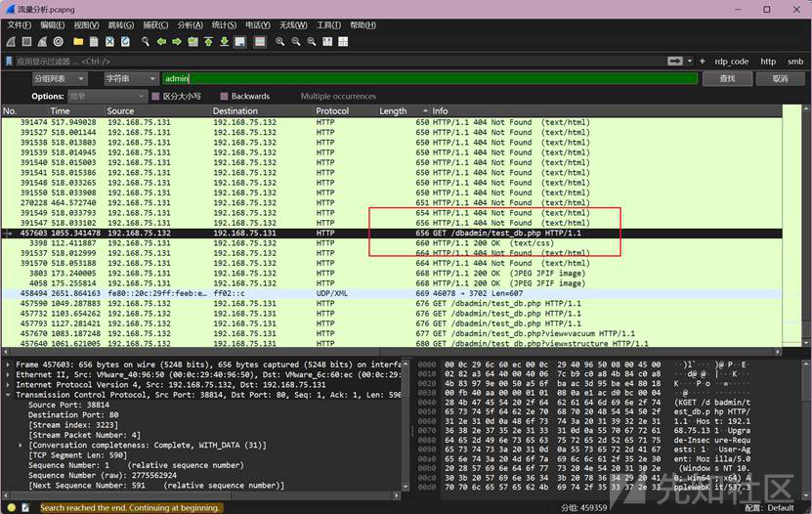812x514 pixels.
Task: Open the 分组列表 search-in dropdown
Action: pyautogui.click(x=59, y=79)
